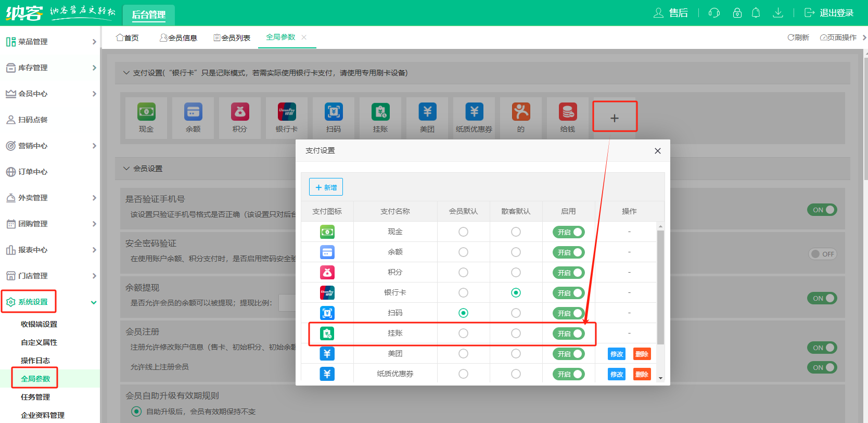Toggle the 美团 enable switch
This screenshot has height=423, width=868.
(x=569, y=354)
